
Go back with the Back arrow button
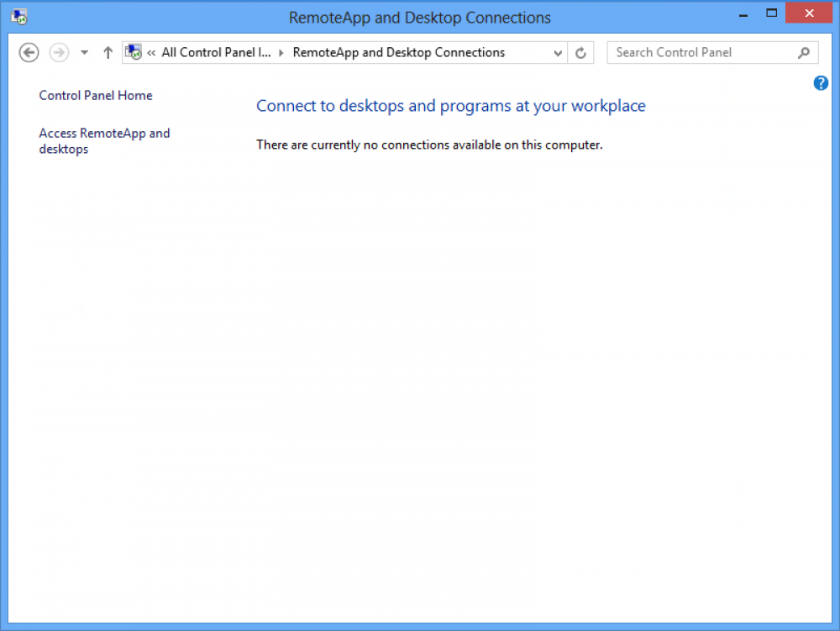pyautogui.click(x=29, y=52)
